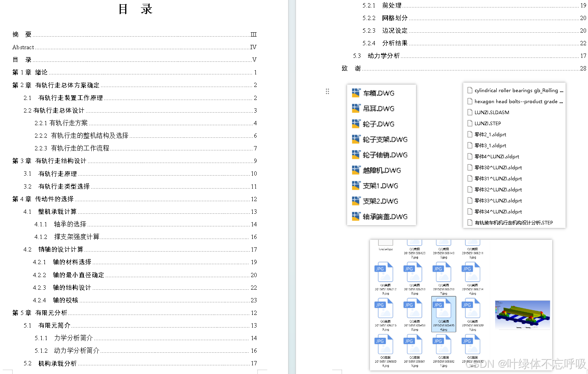This screenshot has height=374, width=588.
Task: Select 4.2.3 轴的结构设计 entry
Action: (x=145, y=287)
